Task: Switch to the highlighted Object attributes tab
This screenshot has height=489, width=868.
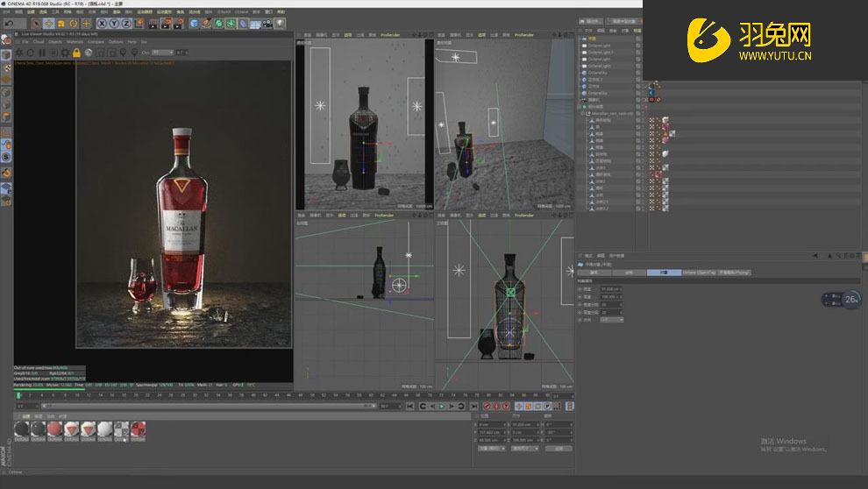Action: pos(664,273)
